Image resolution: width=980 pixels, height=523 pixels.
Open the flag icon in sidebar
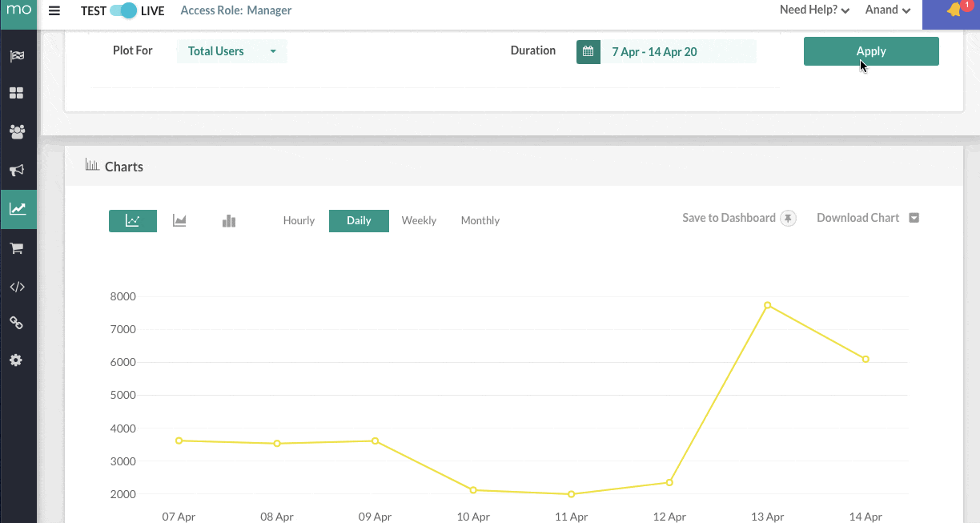click(x=17, y=56)
